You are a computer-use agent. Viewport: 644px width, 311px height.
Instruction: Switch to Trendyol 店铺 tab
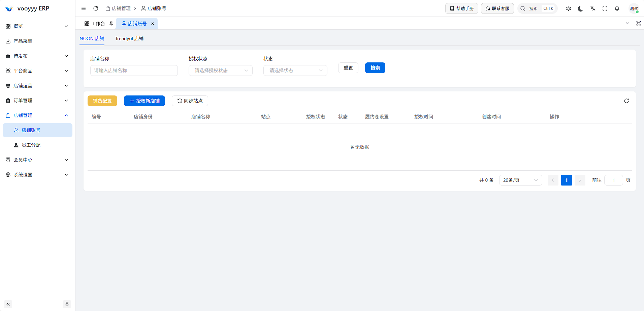click(x=129, y=38)
